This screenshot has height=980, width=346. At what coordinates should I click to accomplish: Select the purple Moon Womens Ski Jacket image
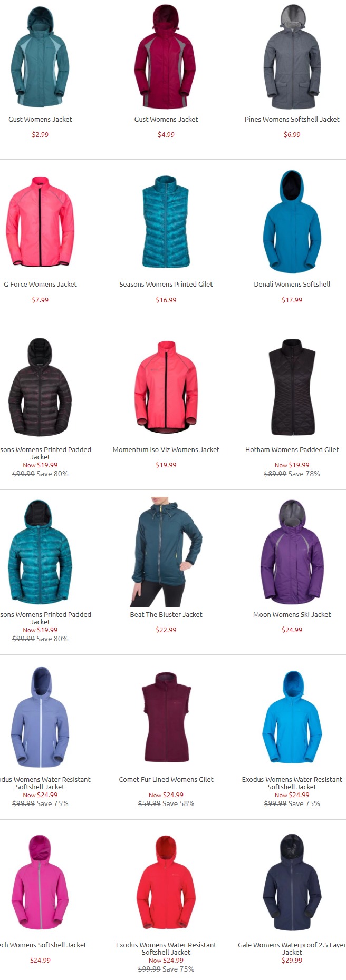point(292,552)
